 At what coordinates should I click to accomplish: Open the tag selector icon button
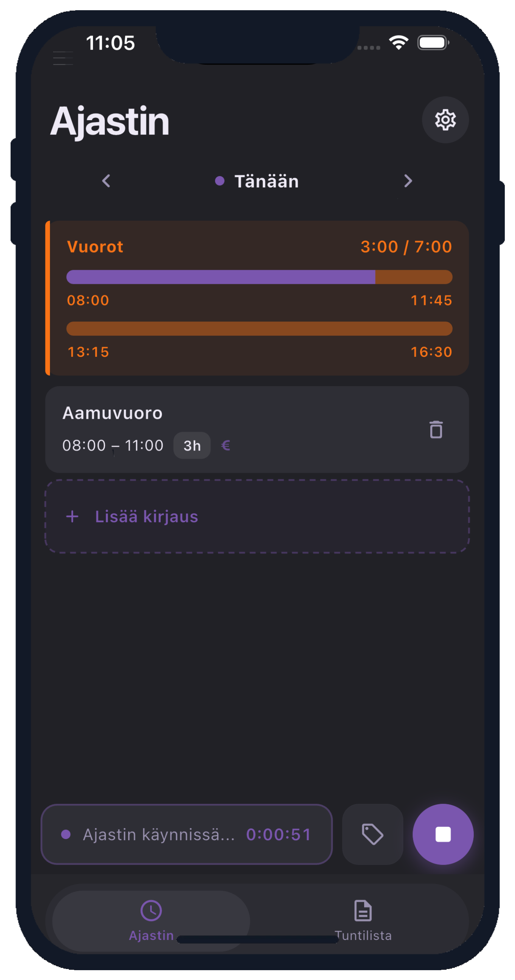tap(372, 834)
